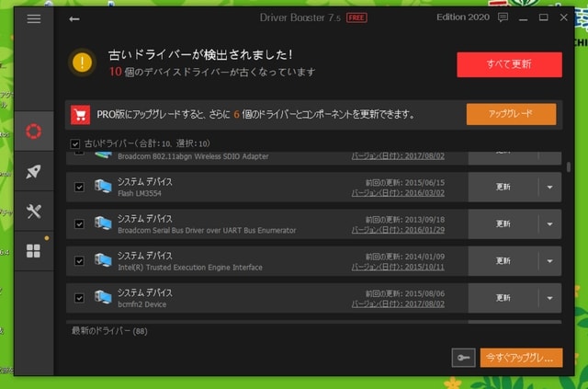Click すべて更新 red button
The image size is (588, 389).
[x=509, y=64]
